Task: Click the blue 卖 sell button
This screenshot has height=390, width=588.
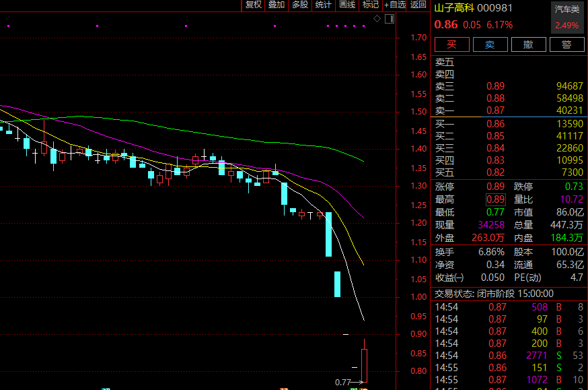Action: coord(490,44)
